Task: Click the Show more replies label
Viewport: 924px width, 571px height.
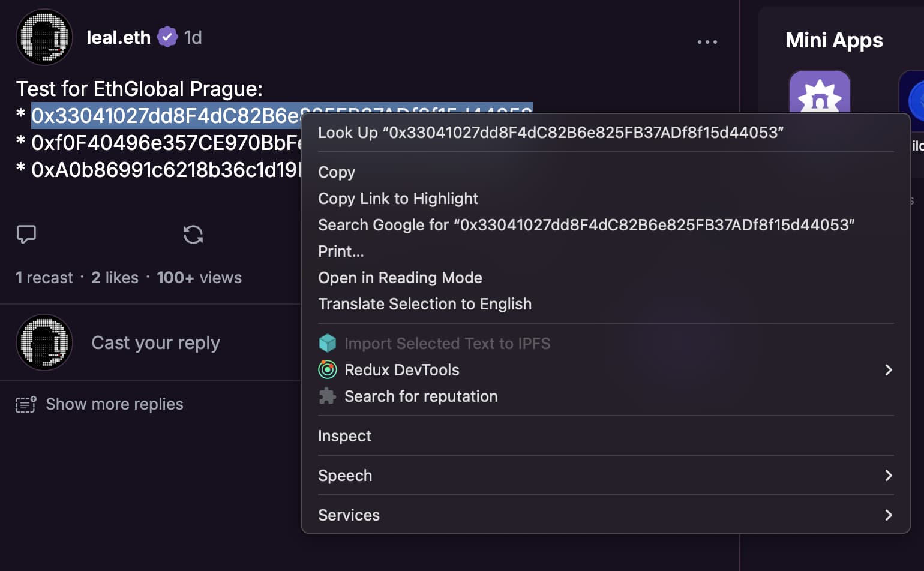Action: [115, 404]
